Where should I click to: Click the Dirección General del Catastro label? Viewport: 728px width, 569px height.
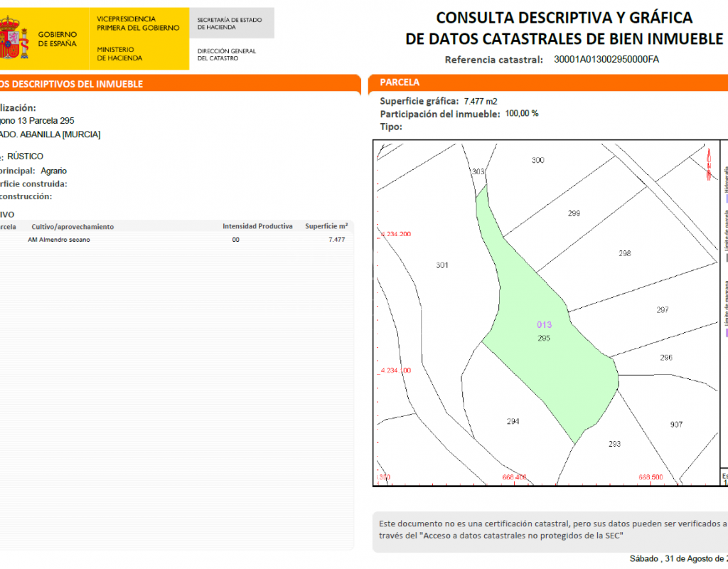click(226, 55)
